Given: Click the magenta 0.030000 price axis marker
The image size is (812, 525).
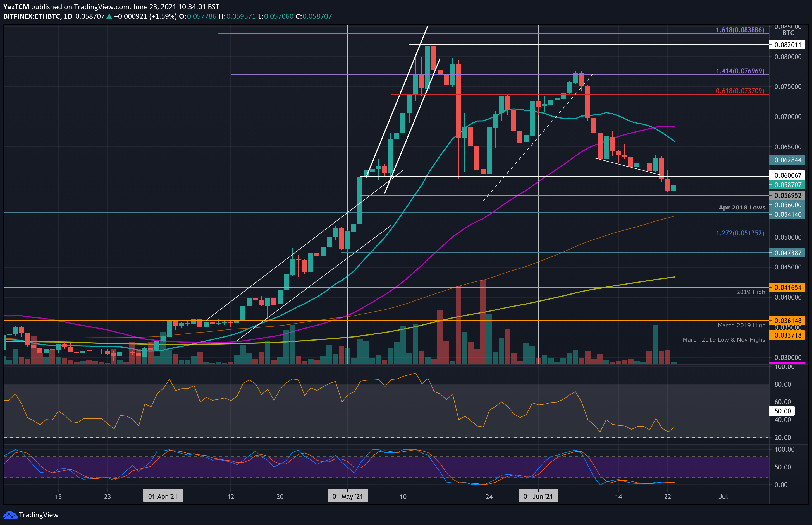Looking at the screenshot, I should click(x=787, y=363).
